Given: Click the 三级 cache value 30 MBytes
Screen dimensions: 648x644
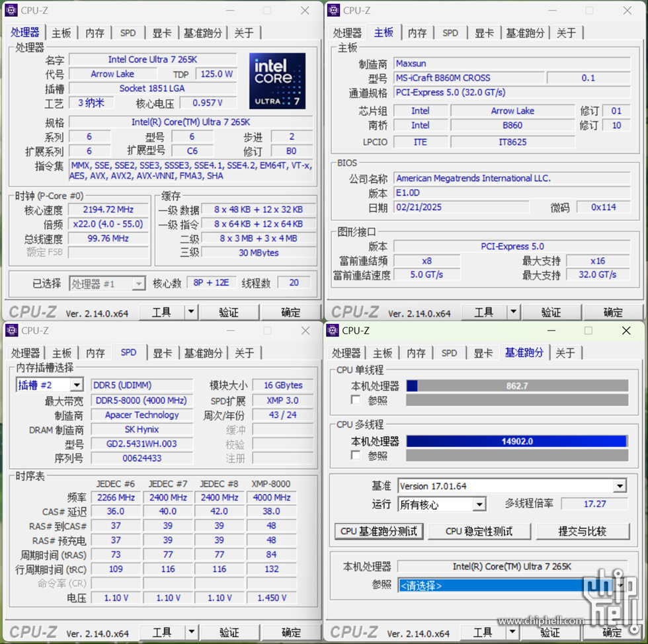Looking at the screenshot, I should click(x=259, y=253).
